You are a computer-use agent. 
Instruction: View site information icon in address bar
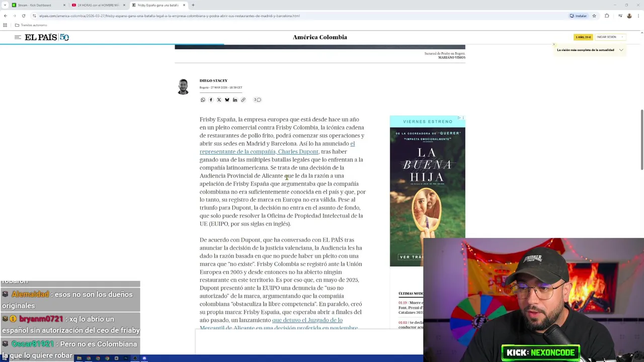pyautogui.click(x=34, y=16)
